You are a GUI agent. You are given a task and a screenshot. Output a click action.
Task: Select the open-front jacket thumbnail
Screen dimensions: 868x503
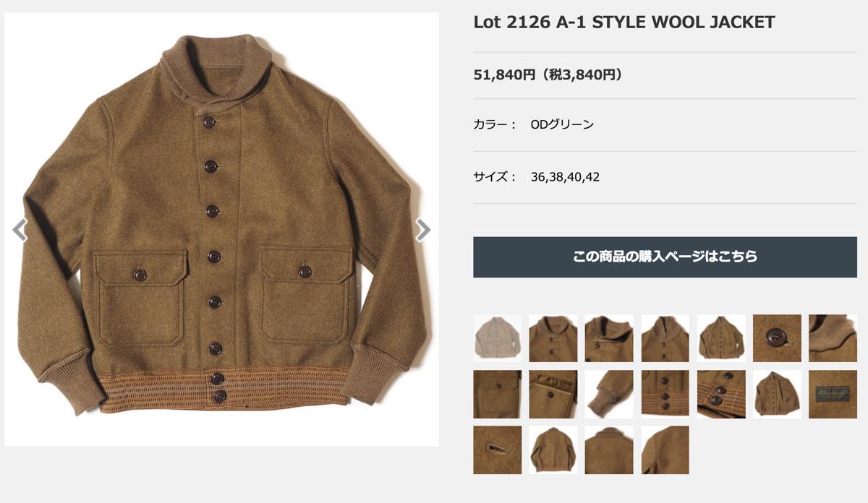coord(777,394)
